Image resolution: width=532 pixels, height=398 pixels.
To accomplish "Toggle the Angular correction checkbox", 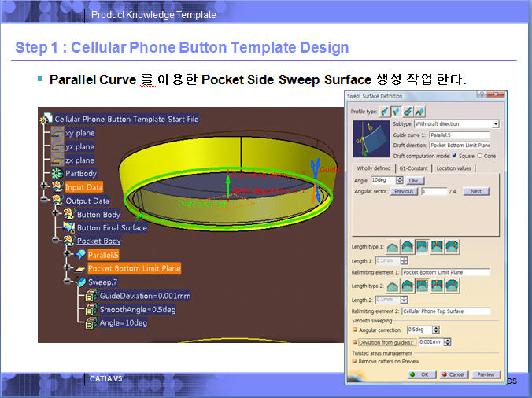I will (x=355, y=330).
